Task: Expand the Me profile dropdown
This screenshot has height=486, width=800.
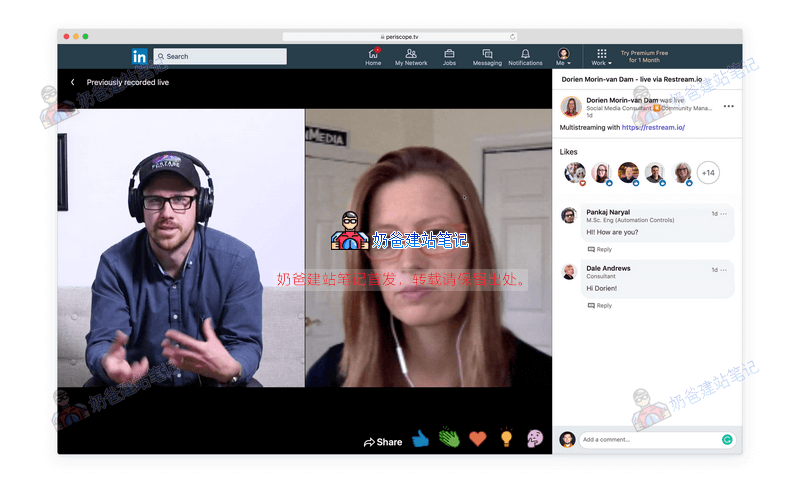Action: 564,56
